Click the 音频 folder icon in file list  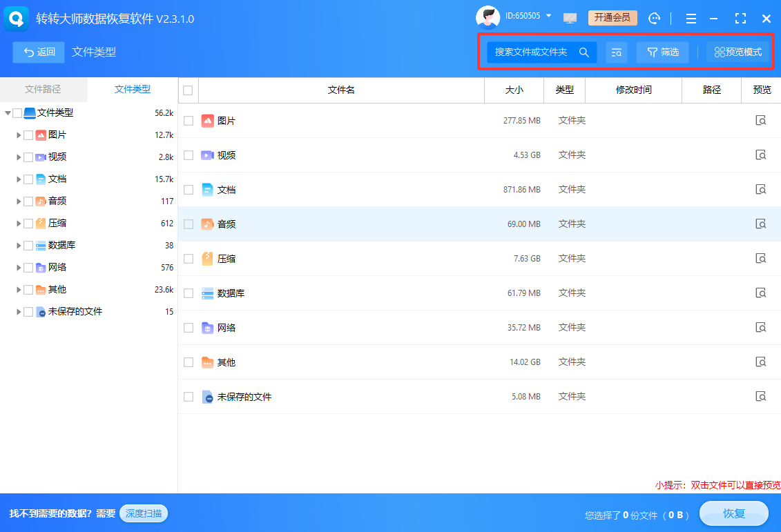coord(207,224)
